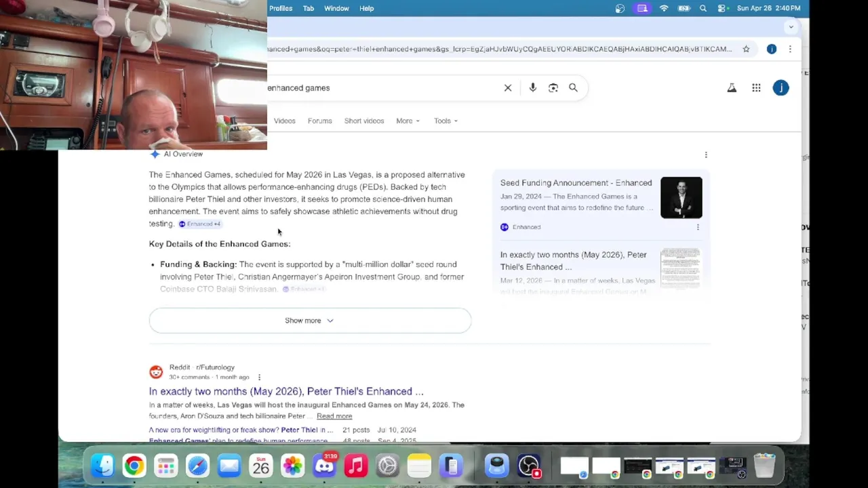Bookmark this page with the star icon
This screenshot has height=488, width=868.
point(746,49)
